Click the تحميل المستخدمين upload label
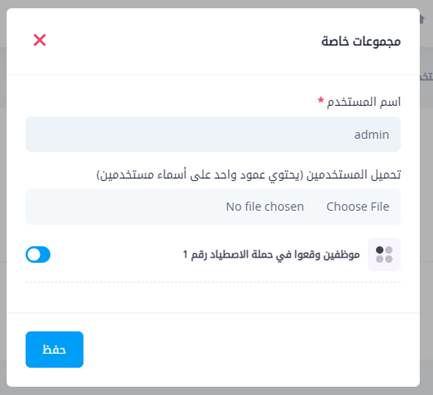433x395 pixels. tap(248, 175)
